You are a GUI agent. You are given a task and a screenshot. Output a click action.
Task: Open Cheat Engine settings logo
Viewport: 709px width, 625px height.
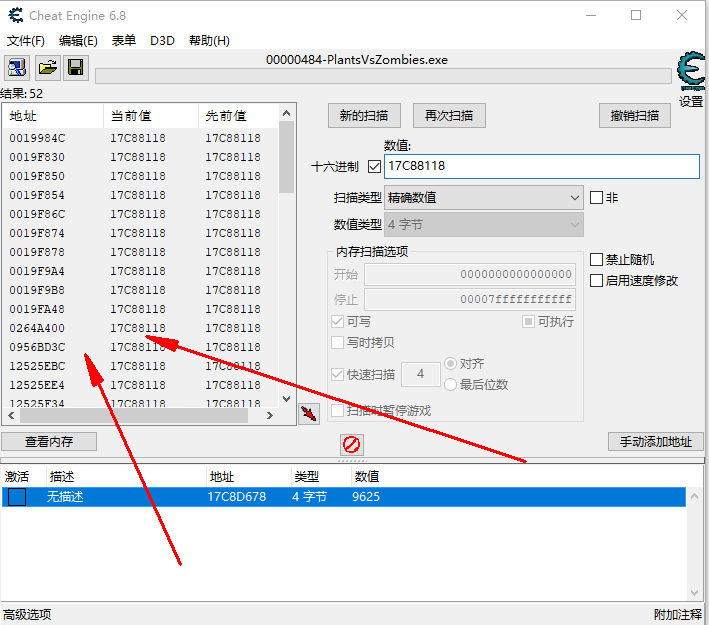point(690,71)
